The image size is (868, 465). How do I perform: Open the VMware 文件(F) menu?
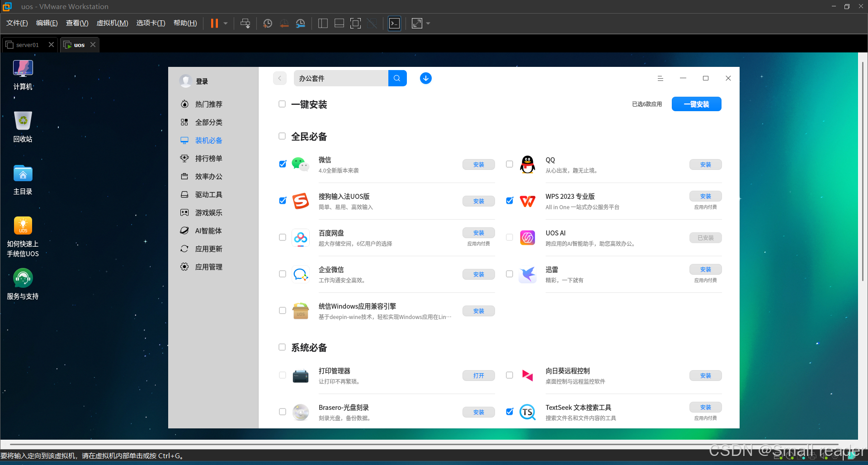17,23
